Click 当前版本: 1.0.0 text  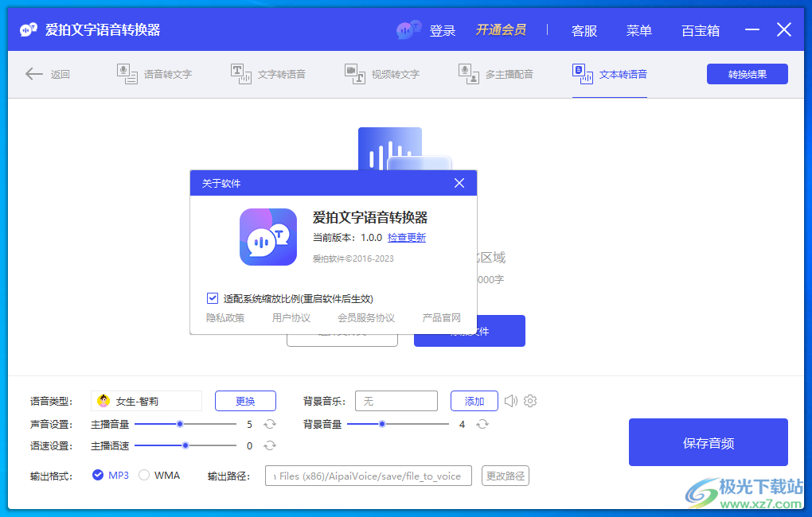(347, 238)
